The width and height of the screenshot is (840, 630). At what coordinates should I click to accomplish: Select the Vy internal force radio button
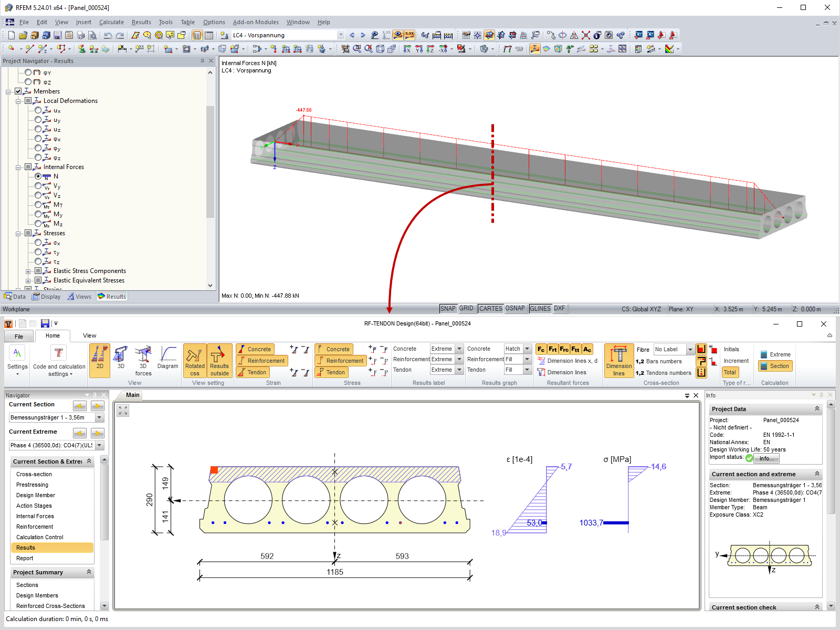(38, 186)
